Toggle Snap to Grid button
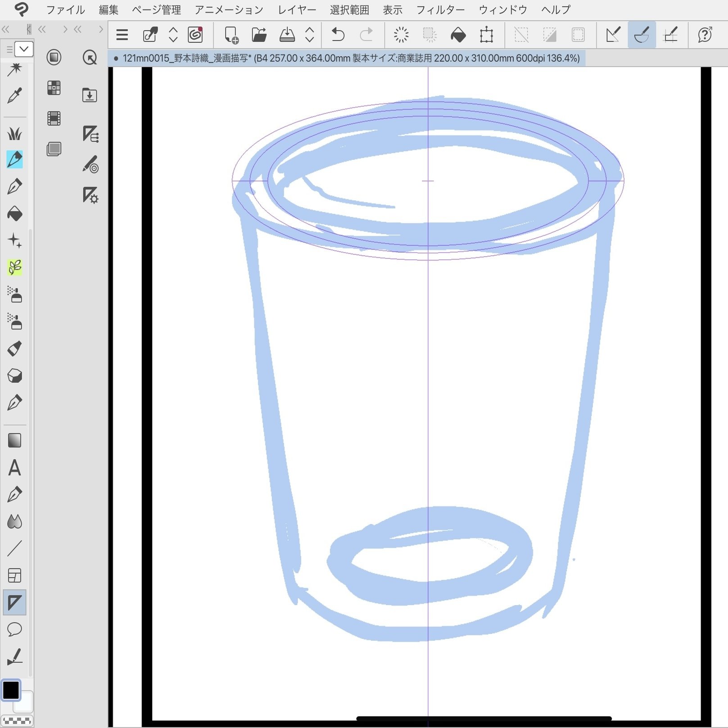The image size is (728, 728). [670, 35]
